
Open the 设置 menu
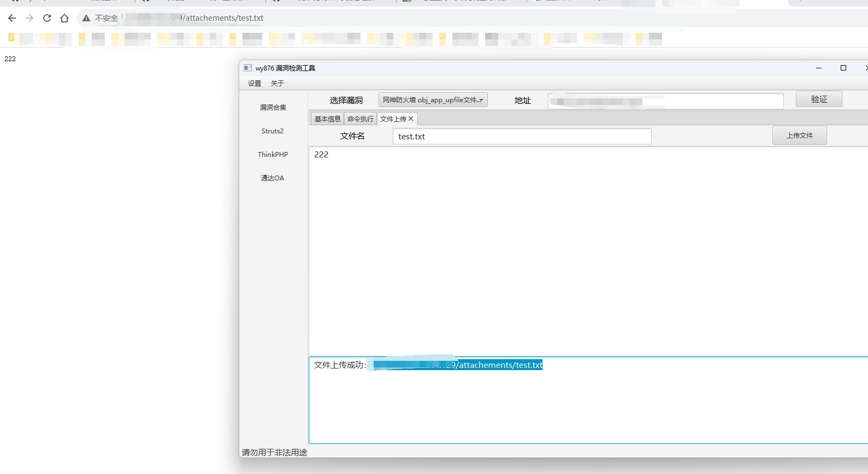click(255, 84)
